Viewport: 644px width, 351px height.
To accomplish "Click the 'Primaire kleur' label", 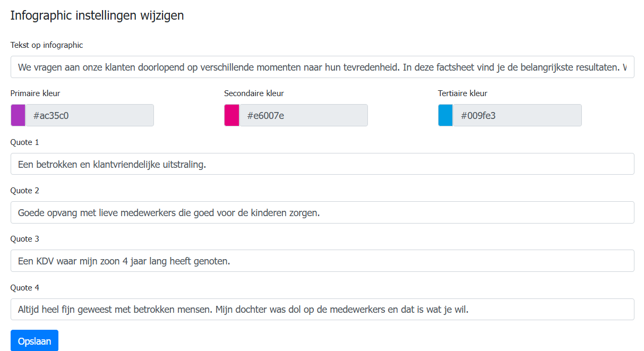I will [x=35, y=93].
